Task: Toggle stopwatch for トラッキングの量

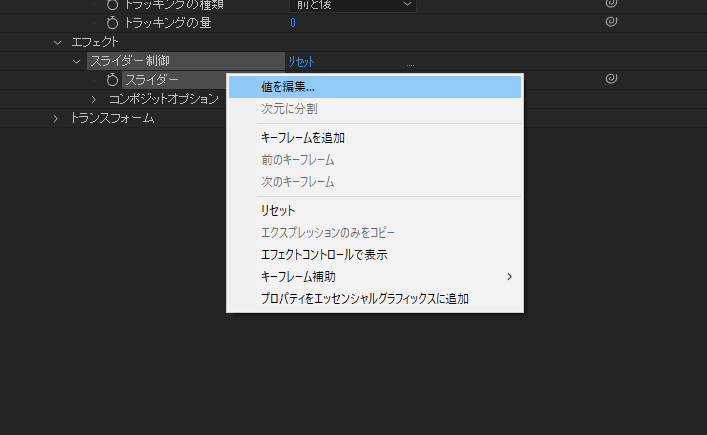Action: (x=112, y=23)
